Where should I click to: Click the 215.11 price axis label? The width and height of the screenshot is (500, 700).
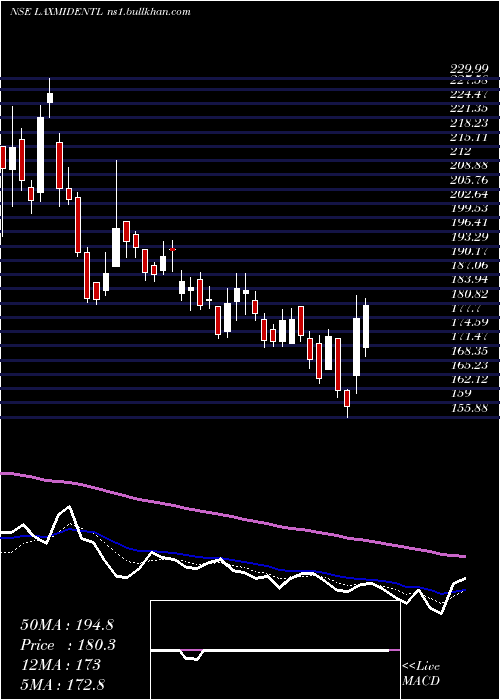coord(468,137)
